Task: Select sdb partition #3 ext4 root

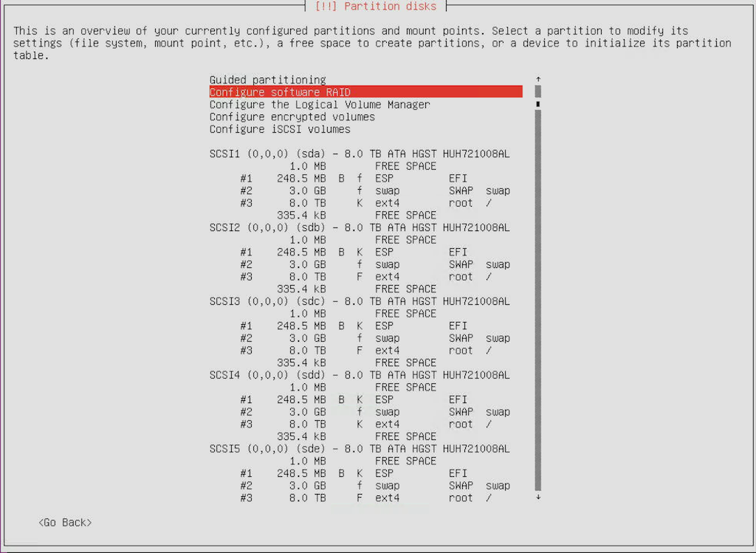Action: 366,277
